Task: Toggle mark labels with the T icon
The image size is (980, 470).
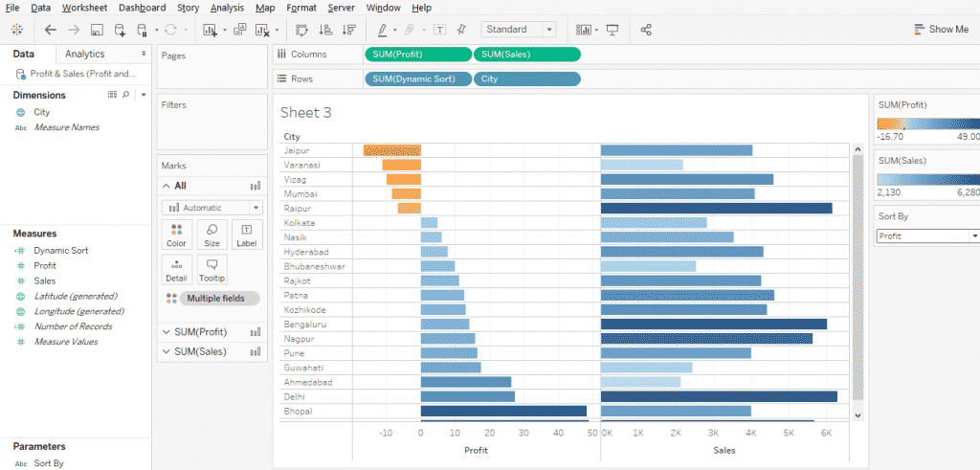Action: (440, 30)
